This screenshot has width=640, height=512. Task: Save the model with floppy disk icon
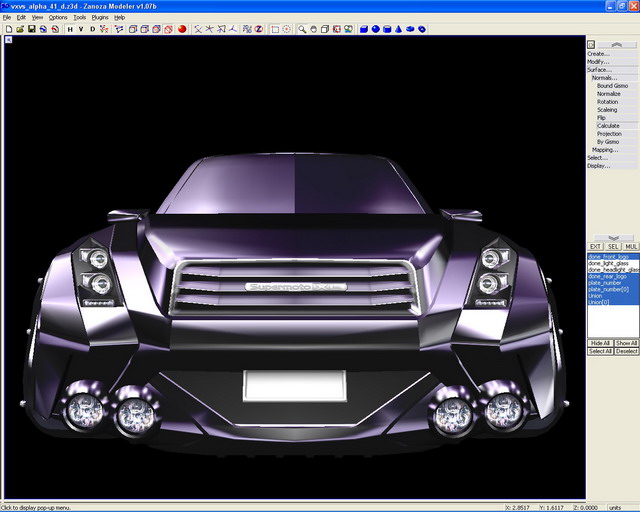tap(31, 29)
